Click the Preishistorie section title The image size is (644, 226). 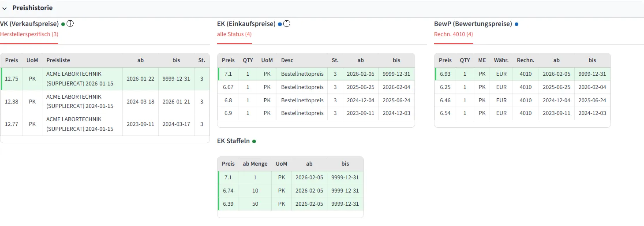(33, 8)
